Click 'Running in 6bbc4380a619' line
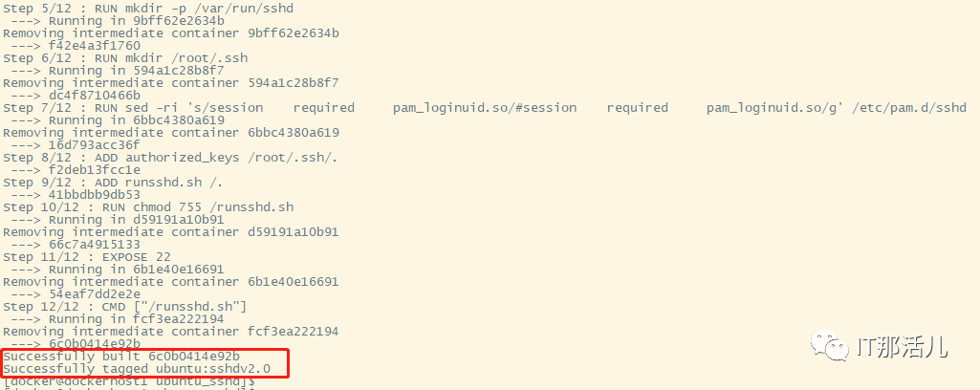Viewport: 980px width, 390px height. coord(137,120)
